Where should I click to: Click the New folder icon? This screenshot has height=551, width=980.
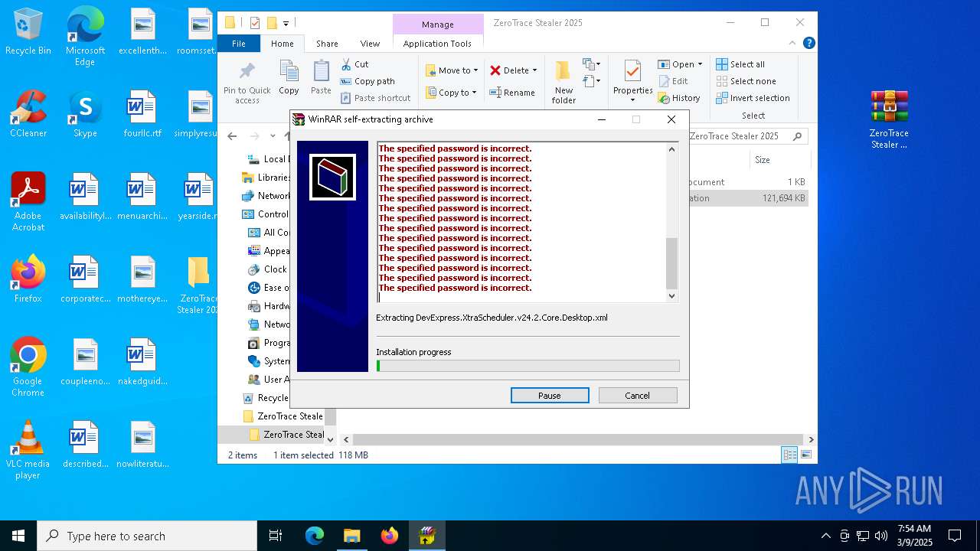[563, 72]
